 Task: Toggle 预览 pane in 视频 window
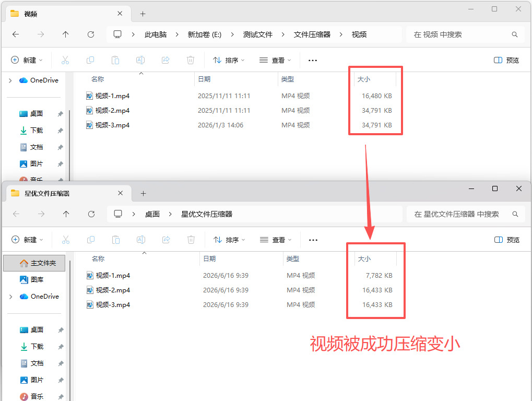506,61
